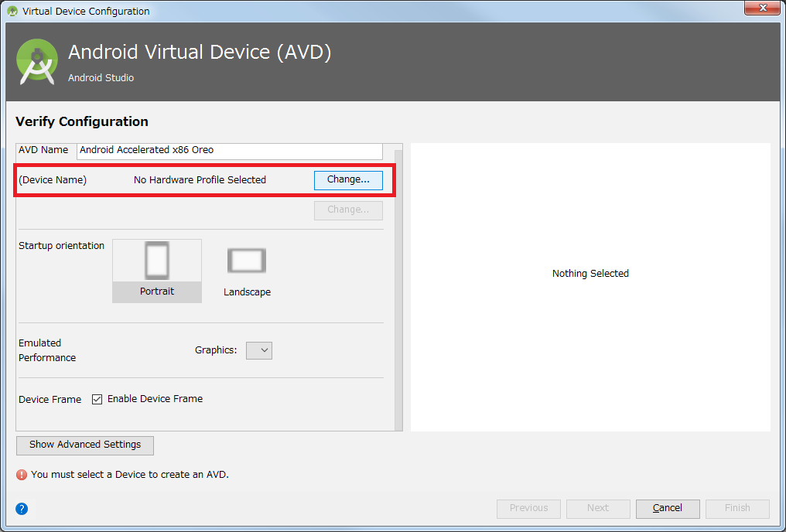Image resolution: width=786 pixels, height=532 pixels.
Task: Click the 'Graphics:' label
Action: click(216, 350)
